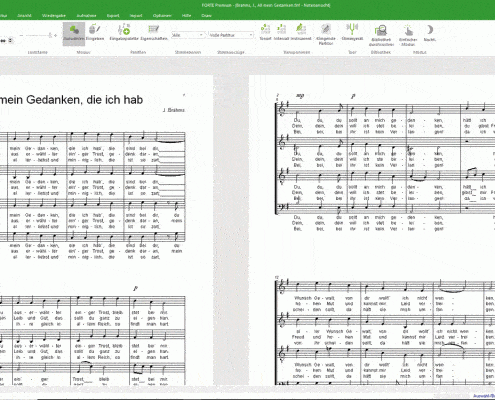Click the zoom level slider
The height and width of the screenshot is (400, 495).
pyautogui.click(x=38, y=35)
